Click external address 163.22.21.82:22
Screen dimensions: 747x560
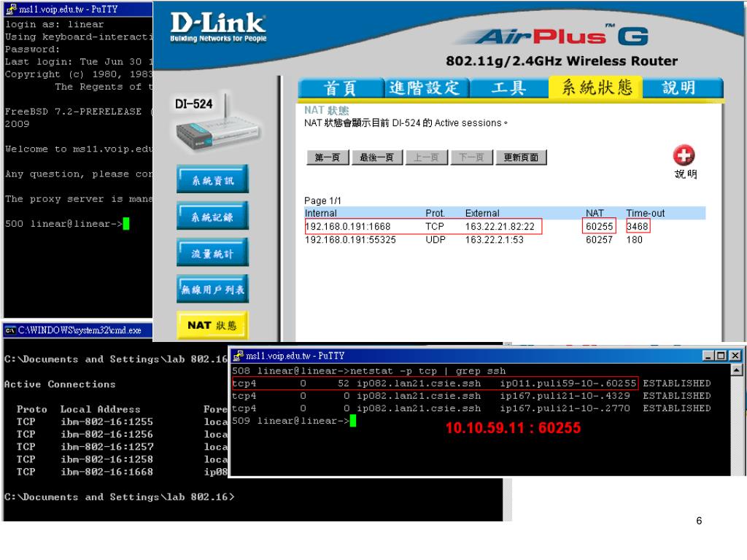click(x=500, y=227)
